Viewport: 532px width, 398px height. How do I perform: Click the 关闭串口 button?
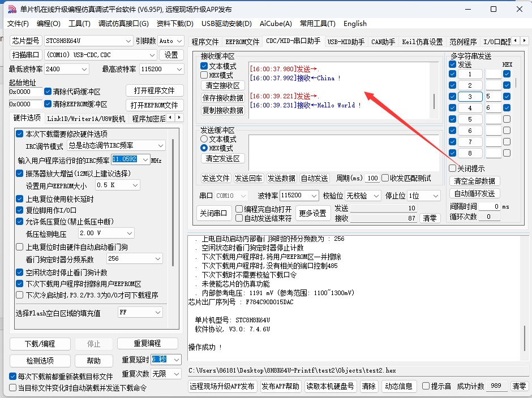point(213,213)
